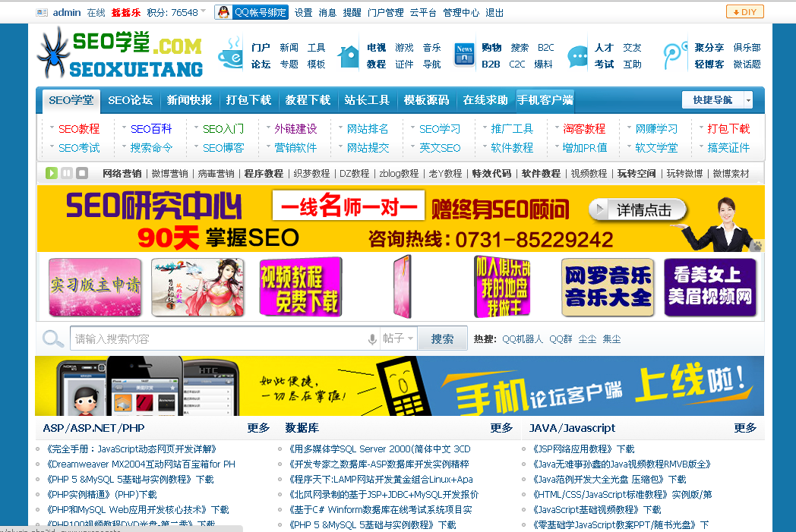Click 更多 beside ASP/ASP.NET/PHP
The height and width of the screenshot is (532, 796).
[258, 428]
